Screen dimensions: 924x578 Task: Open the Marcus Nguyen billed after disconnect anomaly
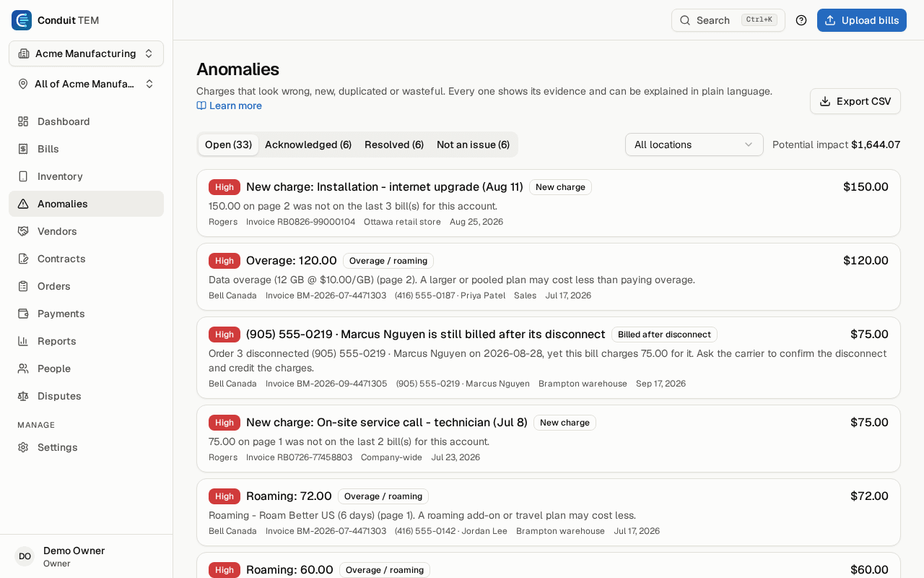[x=549, y=358]
